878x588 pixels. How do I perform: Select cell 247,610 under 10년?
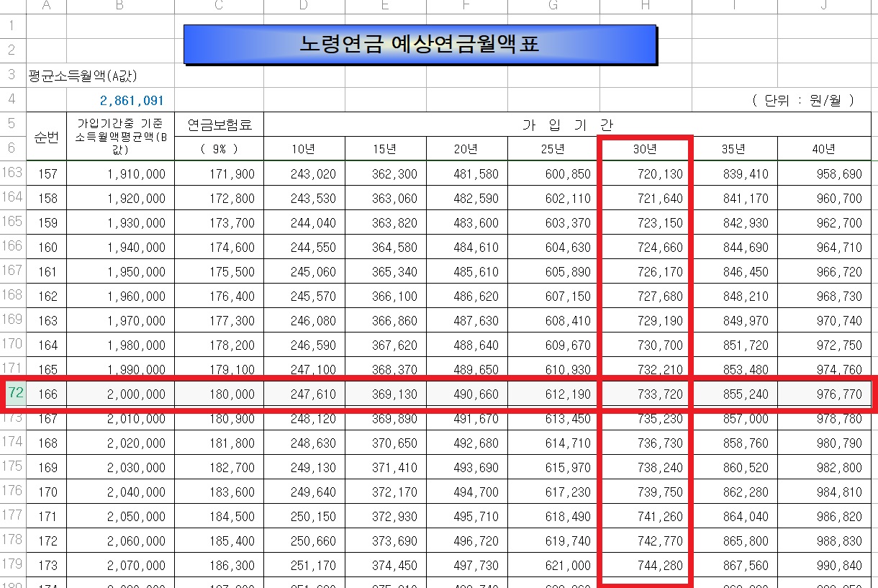point(304,394)
